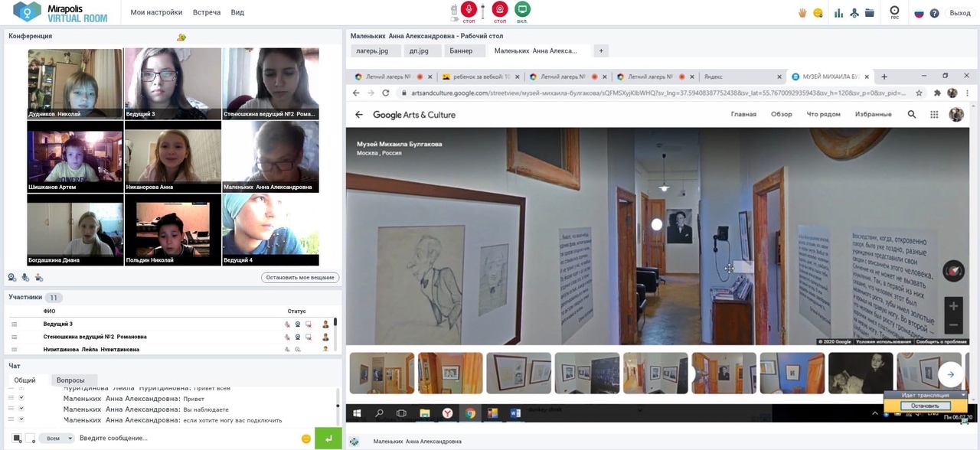The image size is (980, 450).
Task: Open File Explorer from the shared taskbar
Action: click(425, 413)
